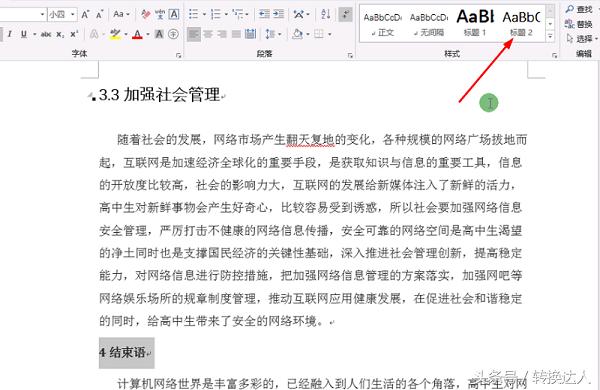This screenshot has width=600, height=390.
Task: Open font color dropdown arrow
Action: point(147,34)
